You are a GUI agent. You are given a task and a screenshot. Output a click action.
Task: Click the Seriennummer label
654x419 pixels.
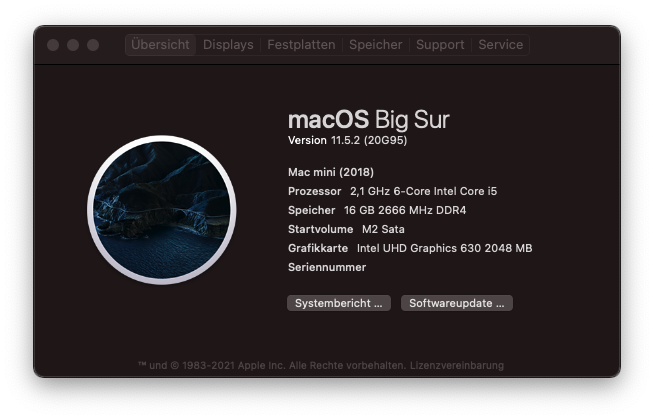tap(327, 267)
